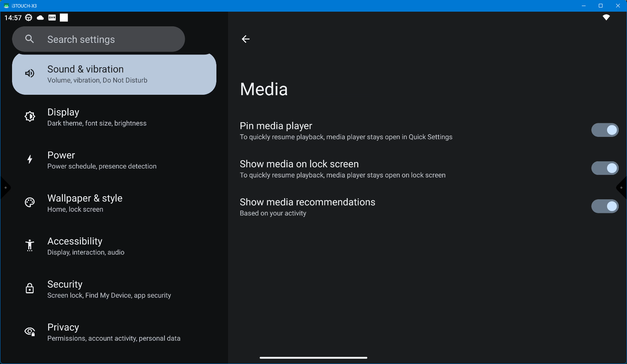Click the Accessibility person icon
Viewport: 627px width, 364px height.
tap(30, 246)
